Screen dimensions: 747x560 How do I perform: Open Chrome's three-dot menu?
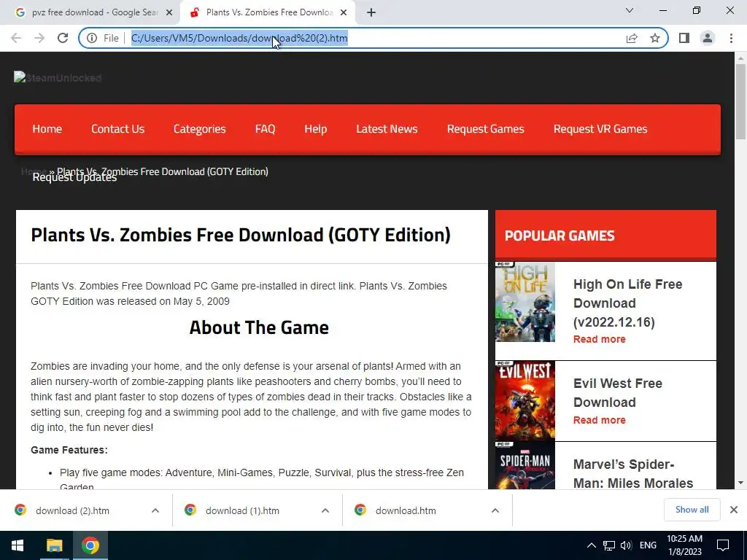click(731, 38)
